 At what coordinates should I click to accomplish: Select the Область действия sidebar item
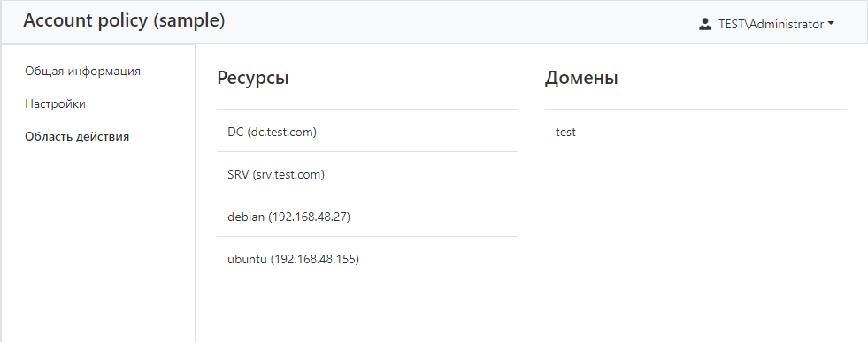point(77,136)
